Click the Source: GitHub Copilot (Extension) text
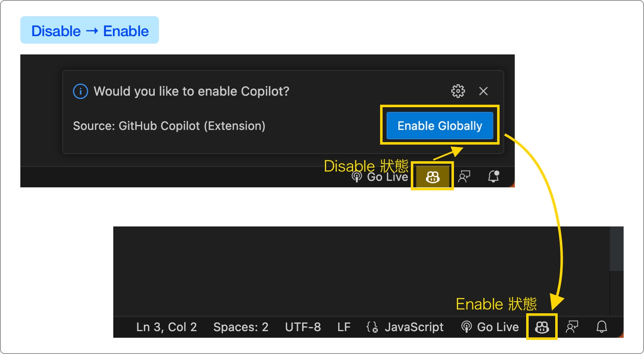 pyautogui.click(x=169, y=126)
